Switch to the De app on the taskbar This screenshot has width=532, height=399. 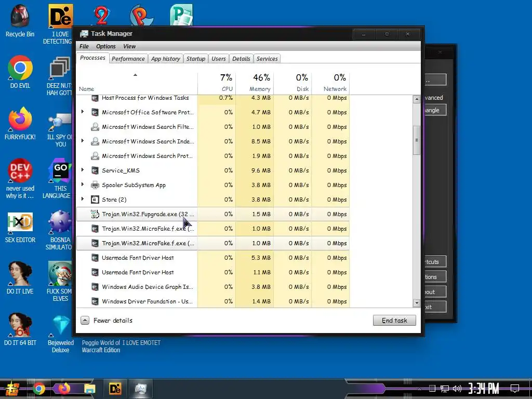click(115, 389)
